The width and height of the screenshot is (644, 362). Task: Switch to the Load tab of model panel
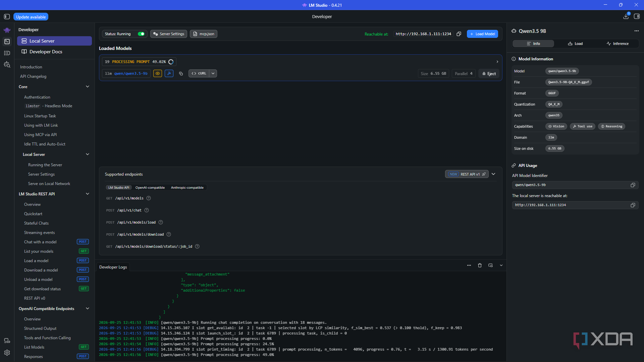pos(575,44)
